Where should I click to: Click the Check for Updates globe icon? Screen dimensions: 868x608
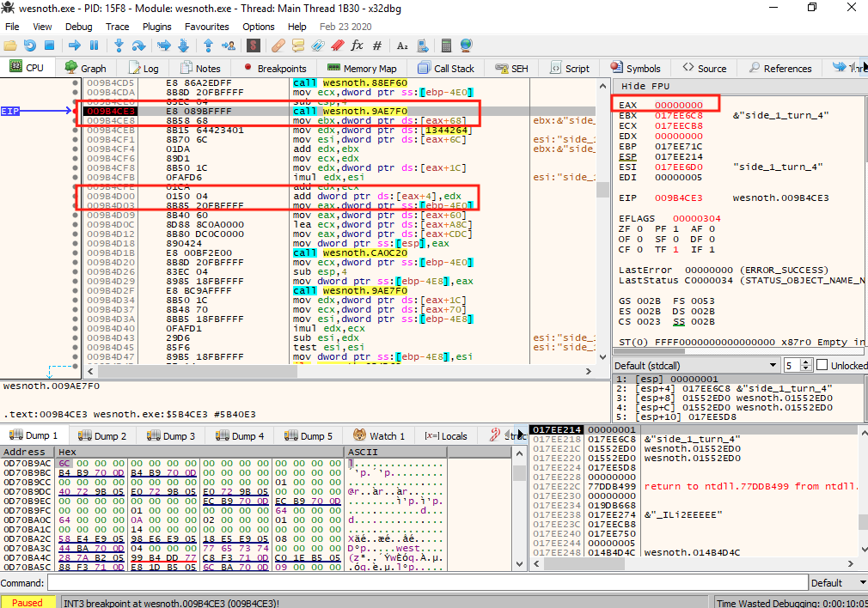466,46
